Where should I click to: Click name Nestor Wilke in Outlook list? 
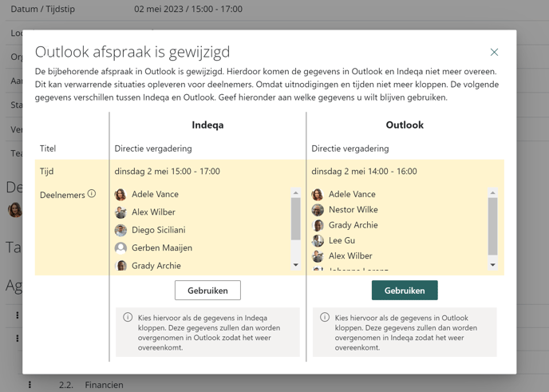click(353, 210)
